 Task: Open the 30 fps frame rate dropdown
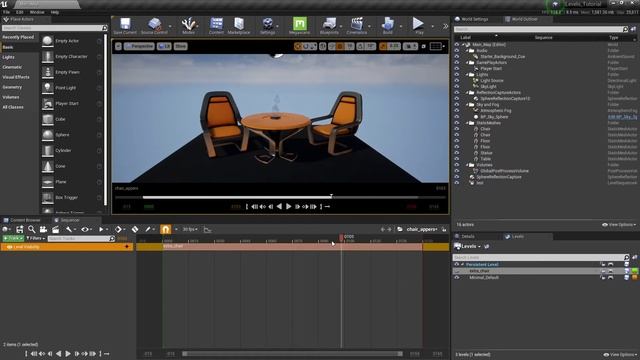190,230
